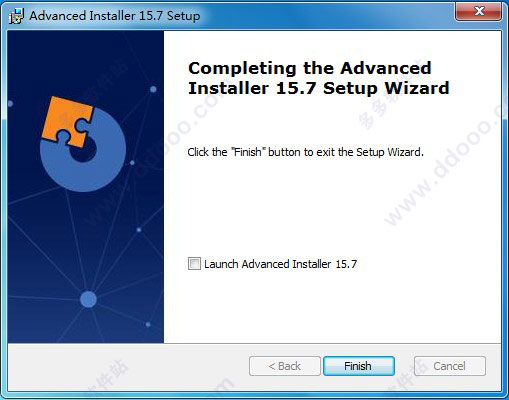Click the < Back button
The height and width of the screenshot is (400, 509).
(x=285, y=366)
